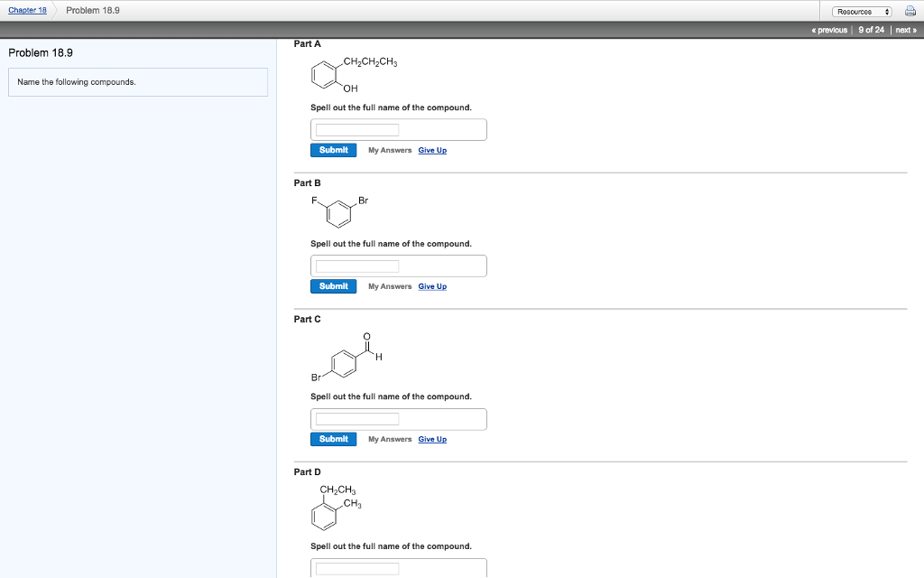Submit the answer for Part C
924x578 pixels.
tap(333, 439)
